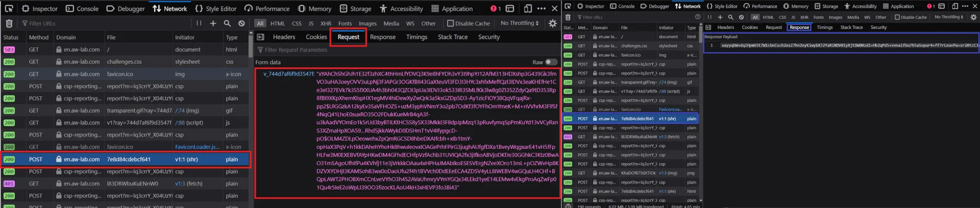The height and width of the screenshot is (208, 980).
Task: Toggle the Raw form data switch
Action: [551, 62]
